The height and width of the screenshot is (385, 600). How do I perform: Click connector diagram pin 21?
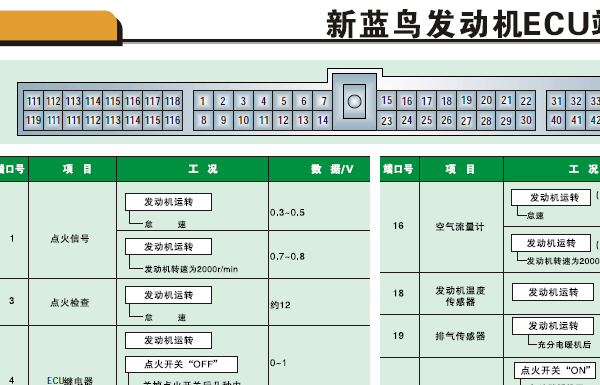(x=506, y=101)
